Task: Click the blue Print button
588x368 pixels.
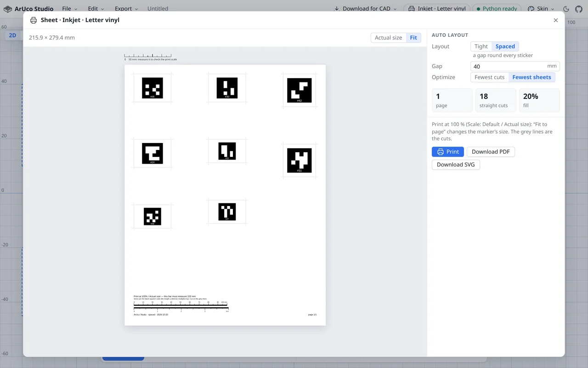Action: point(448,152)
